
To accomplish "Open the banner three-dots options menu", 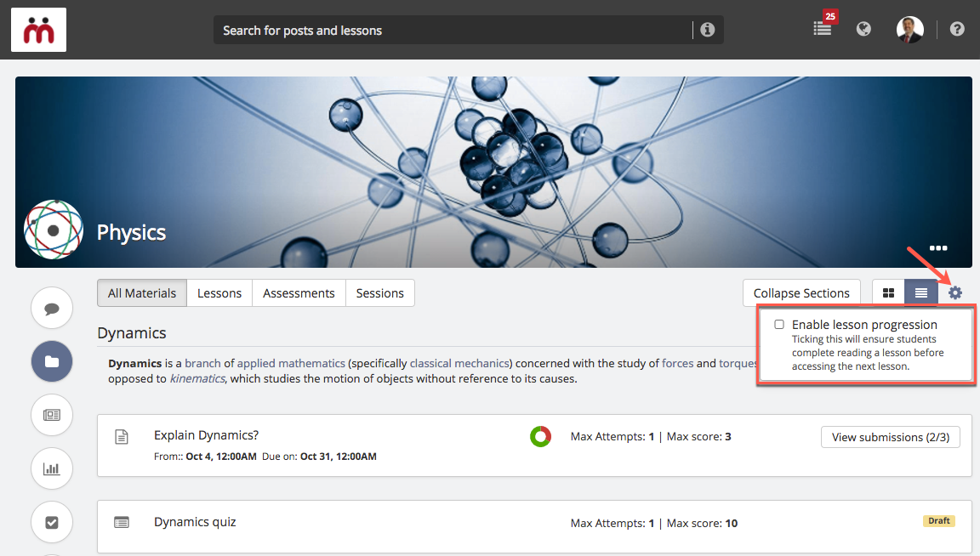I will [938, 248].
